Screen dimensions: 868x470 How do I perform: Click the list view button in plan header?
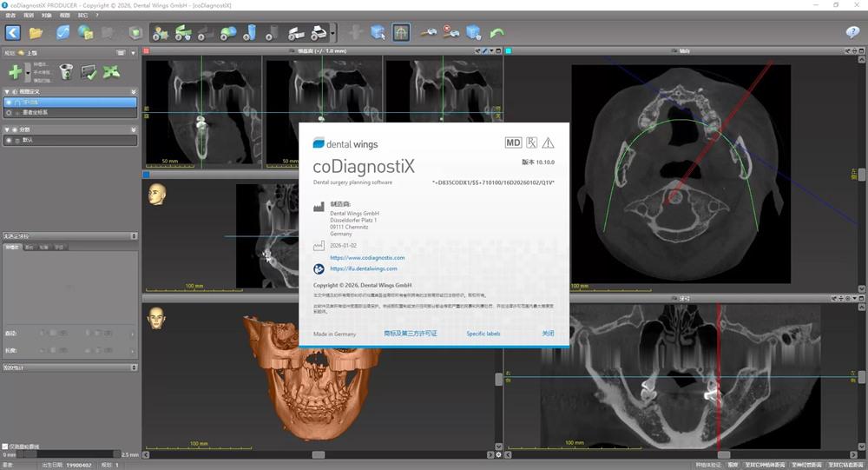pos(121,53)
